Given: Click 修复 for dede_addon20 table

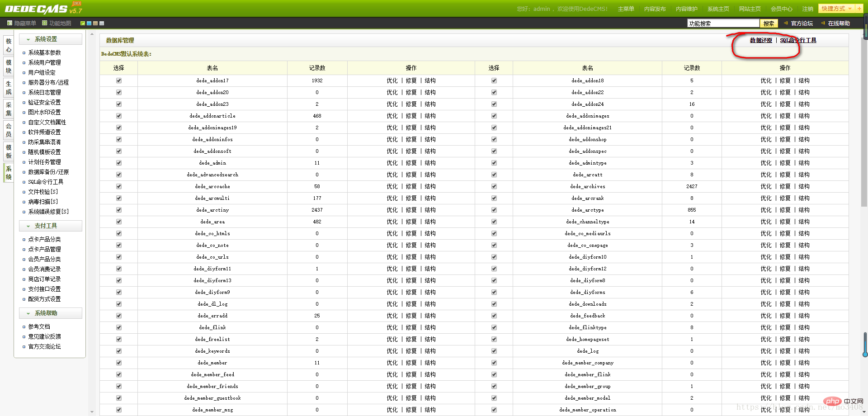Looking at the screenshot, I should tap(411, 92).
